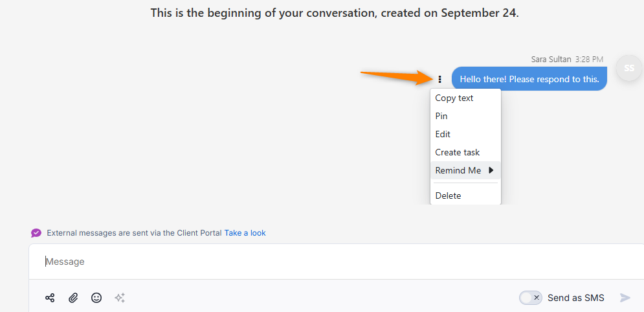644x312 pixels.
Task: Expand the Remind Me submenu
Action: 464,170
